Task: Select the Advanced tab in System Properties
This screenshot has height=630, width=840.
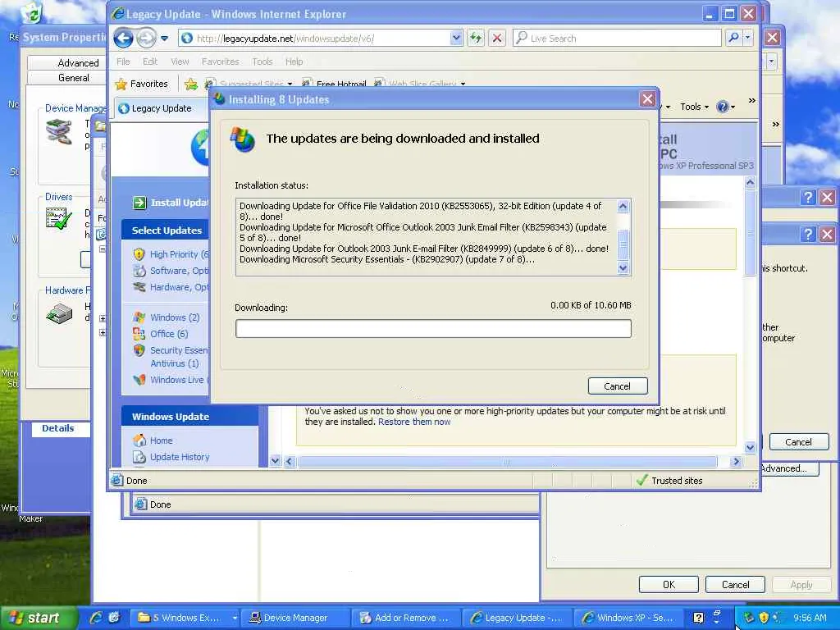Action: click(x=78, y=62)
